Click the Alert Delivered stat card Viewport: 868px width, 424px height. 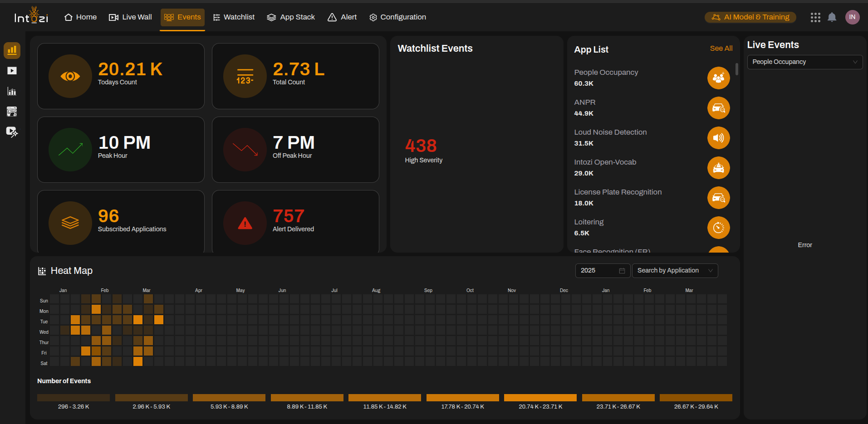[x=295, y=222]
